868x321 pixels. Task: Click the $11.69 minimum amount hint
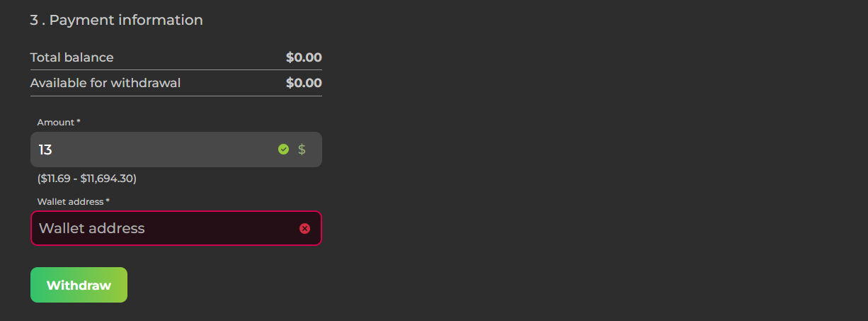click(55, 179)
